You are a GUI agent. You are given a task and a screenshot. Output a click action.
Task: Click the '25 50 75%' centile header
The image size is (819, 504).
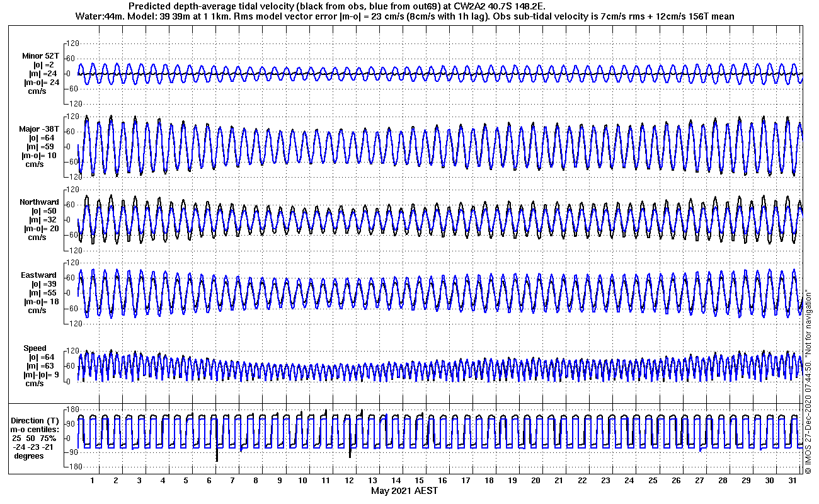click(x=35, y=438)
